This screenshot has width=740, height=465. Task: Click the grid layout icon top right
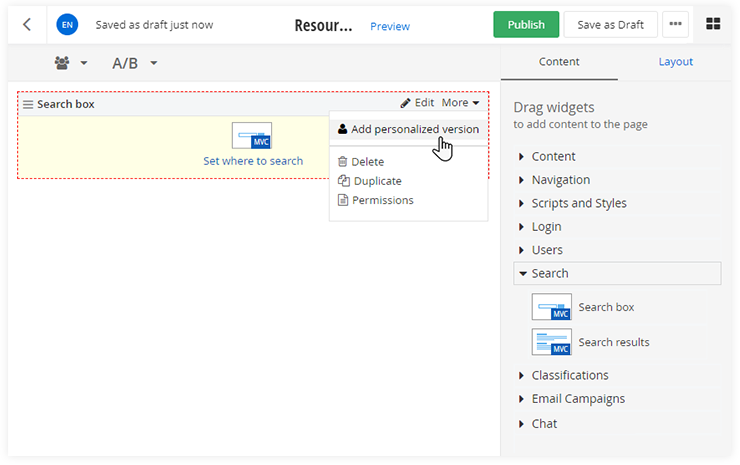click(714, 25)
